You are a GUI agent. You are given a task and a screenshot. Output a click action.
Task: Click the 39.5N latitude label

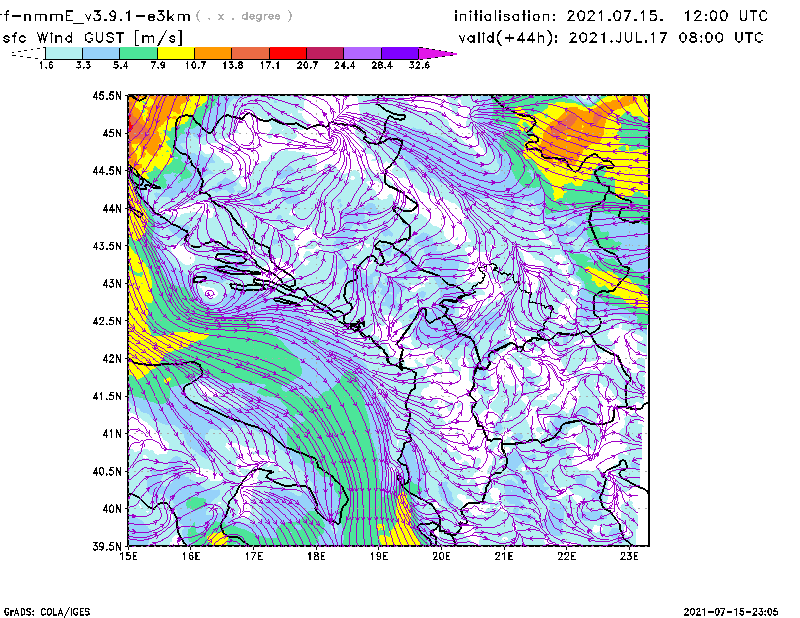[x=107, y=546]
